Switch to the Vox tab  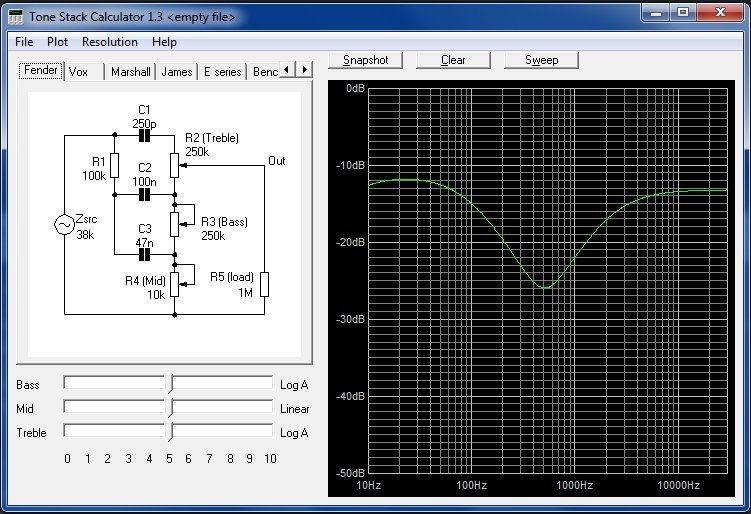coord(79,72)
